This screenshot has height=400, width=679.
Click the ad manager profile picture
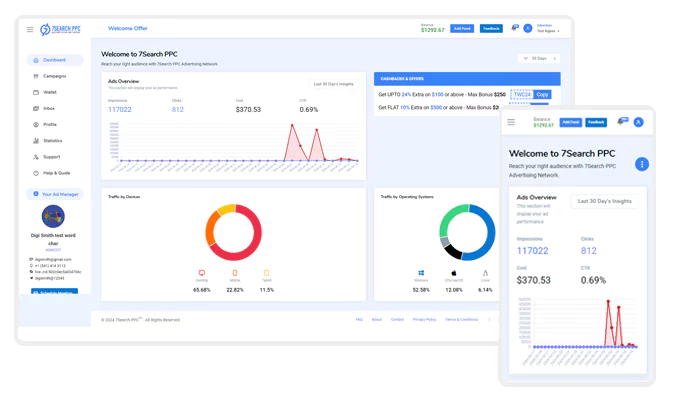pyautogui.click(x=53, y=216)
